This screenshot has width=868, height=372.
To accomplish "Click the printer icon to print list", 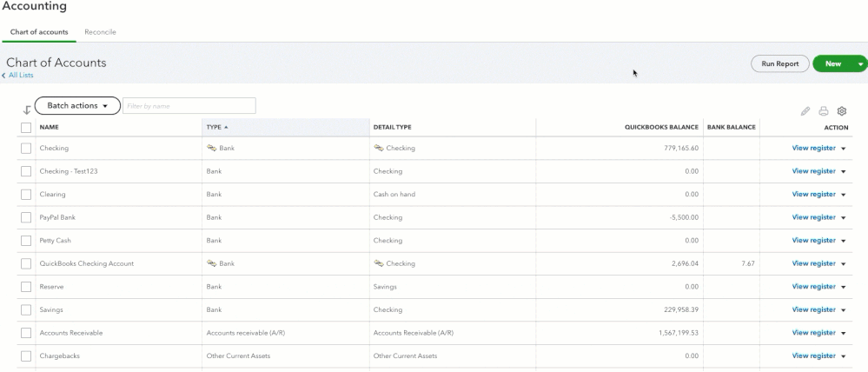I will point(824,111).
